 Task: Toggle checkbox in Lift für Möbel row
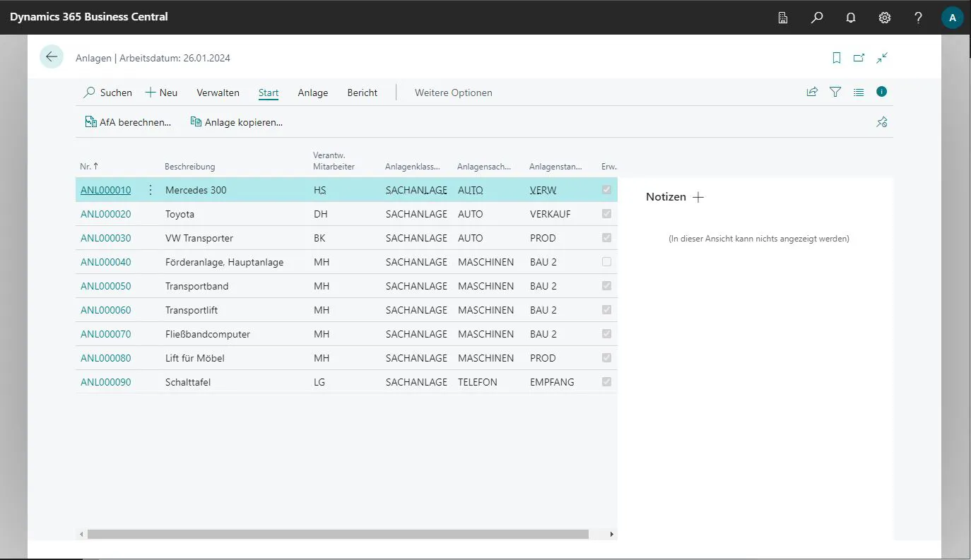coord(606,358)
